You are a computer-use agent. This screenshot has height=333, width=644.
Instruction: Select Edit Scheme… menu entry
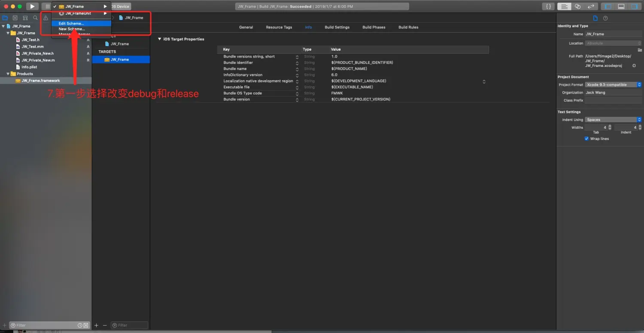click(x=81, y=24)
